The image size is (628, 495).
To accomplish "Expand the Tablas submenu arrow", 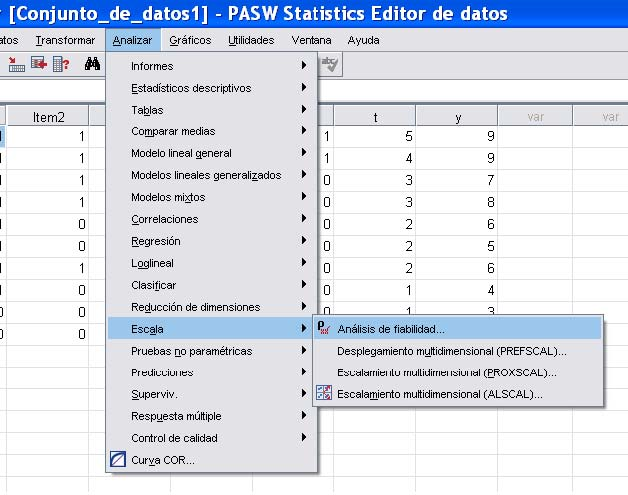I will (x=304, y=109).
